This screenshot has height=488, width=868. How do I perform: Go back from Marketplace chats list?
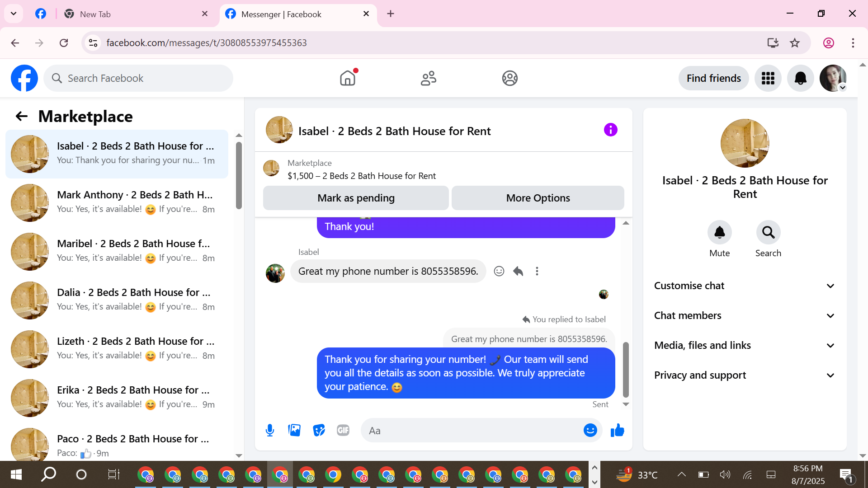22,117
